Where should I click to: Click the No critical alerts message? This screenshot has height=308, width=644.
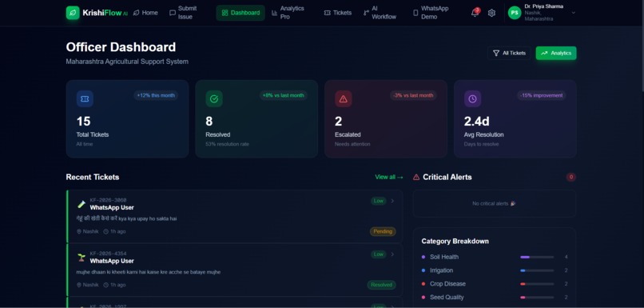(x=494, y=203)
